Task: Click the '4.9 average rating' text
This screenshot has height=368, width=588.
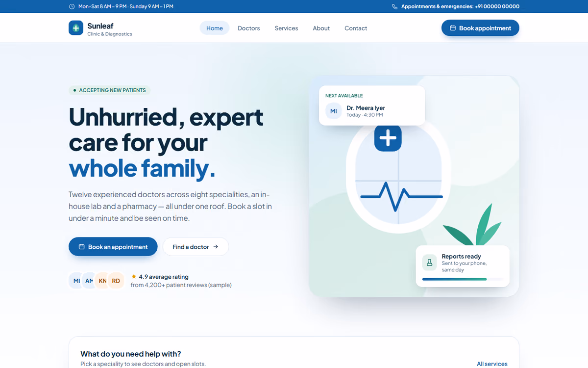Action: pos(164,277)
